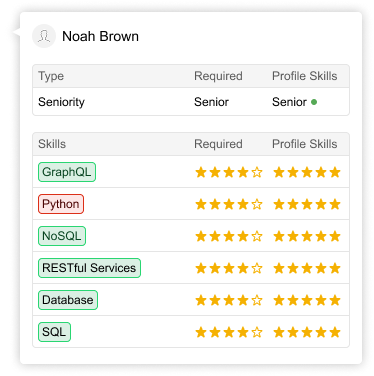Select the GraphQL skill tag
This screenshot has height=376, width=374.
[67, 172]
